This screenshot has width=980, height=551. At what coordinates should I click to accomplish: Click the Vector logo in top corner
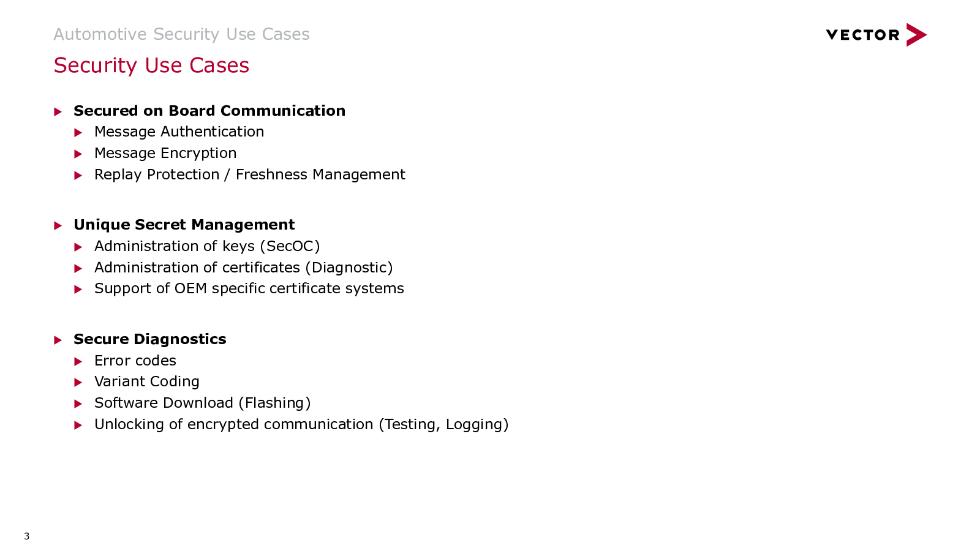tap(876, 35)
